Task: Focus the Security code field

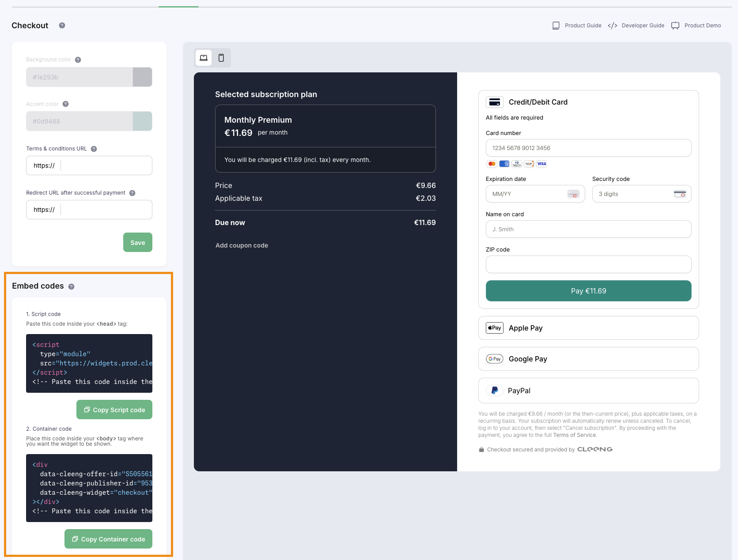Action: tap(642, 194)
